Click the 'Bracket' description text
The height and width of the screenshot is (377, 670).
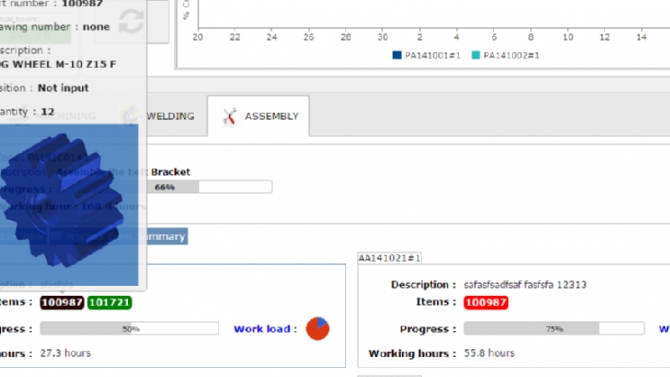coord(170,172)
